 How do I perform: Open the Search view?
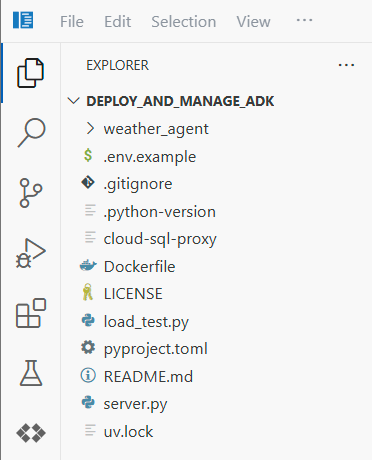[31, 133]
